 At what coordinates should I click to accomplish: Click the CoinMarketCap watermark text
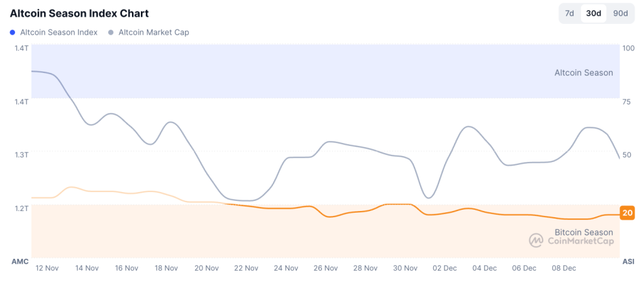pos(580,241)
